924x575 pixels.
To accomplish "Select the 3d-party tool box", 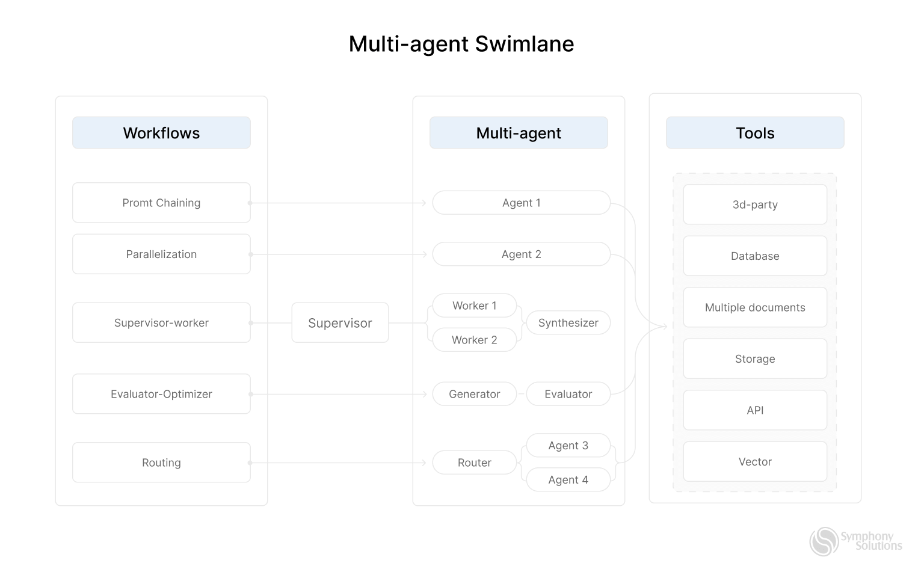I will click(x=755, y=204).
